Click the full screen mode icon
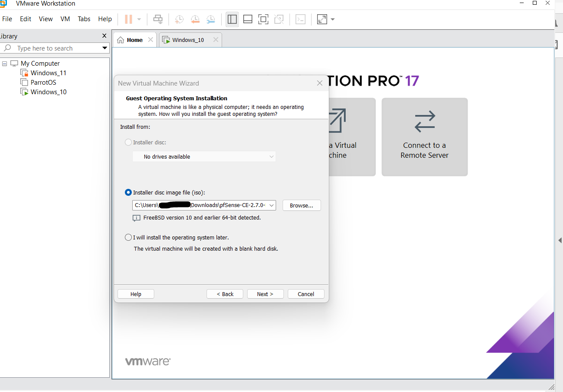The width and height of the screenshot is (563, 392). pos(263,19)
